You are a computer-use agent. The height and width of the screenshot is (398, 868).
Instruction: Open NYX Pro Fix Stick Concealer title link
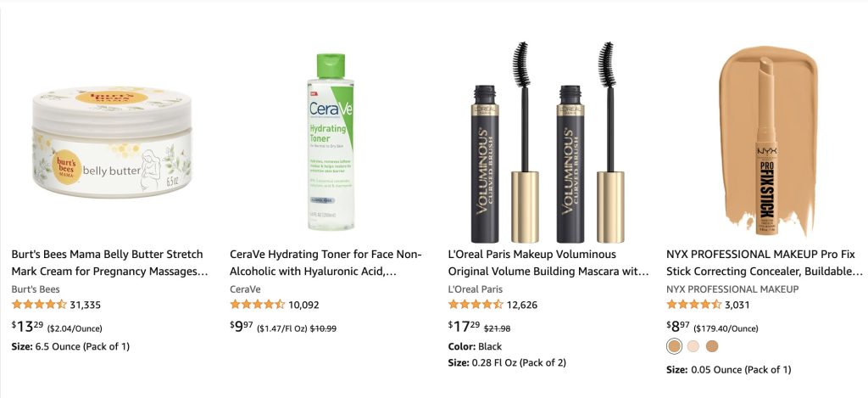[x=765, y=263]
